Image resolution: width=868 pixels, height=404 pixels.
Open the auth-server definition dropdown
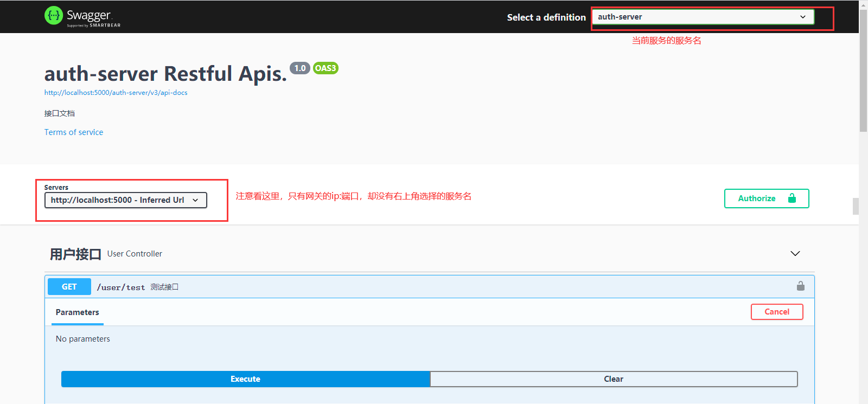point(703,17)
